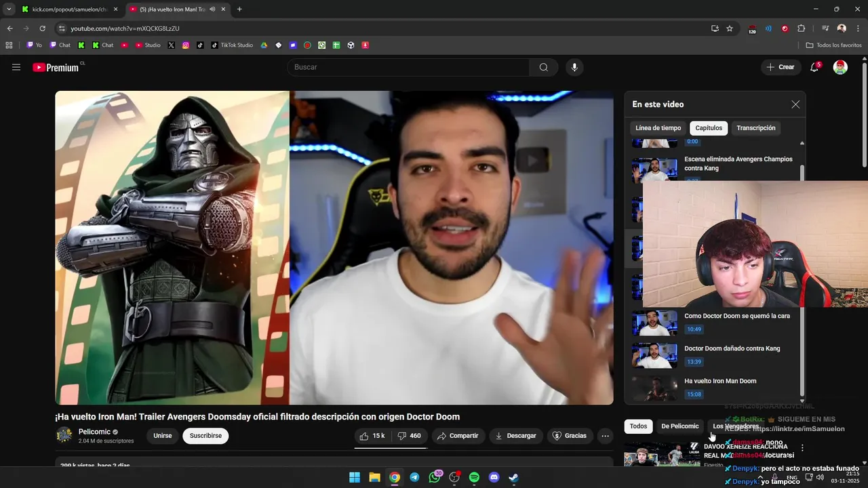Viewport: 868px width, 488px height.
Task: Open WhatsApp from taskbar
Action: (x=435, y=477)
